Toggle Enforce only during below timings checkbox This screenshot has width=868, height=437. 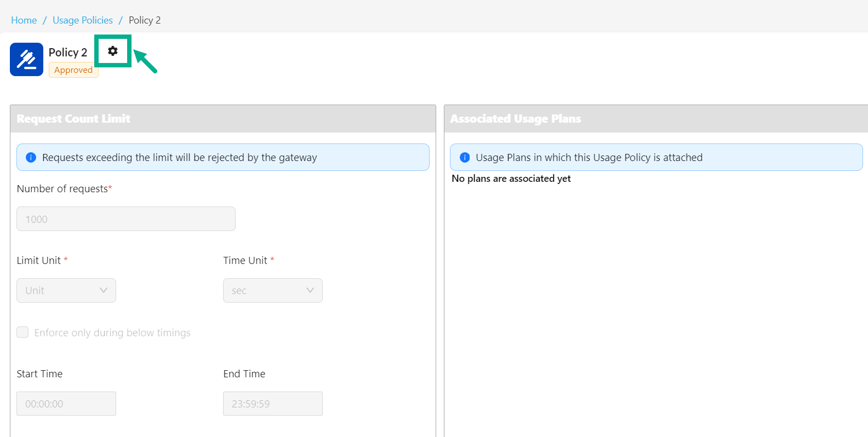pyautogui.click(x=22, y=332)
